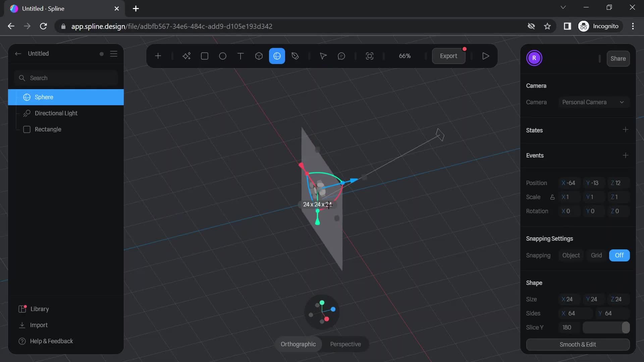Click the Export button
The width and height of the screenshot is (644, 362).
tap(448, 56)
